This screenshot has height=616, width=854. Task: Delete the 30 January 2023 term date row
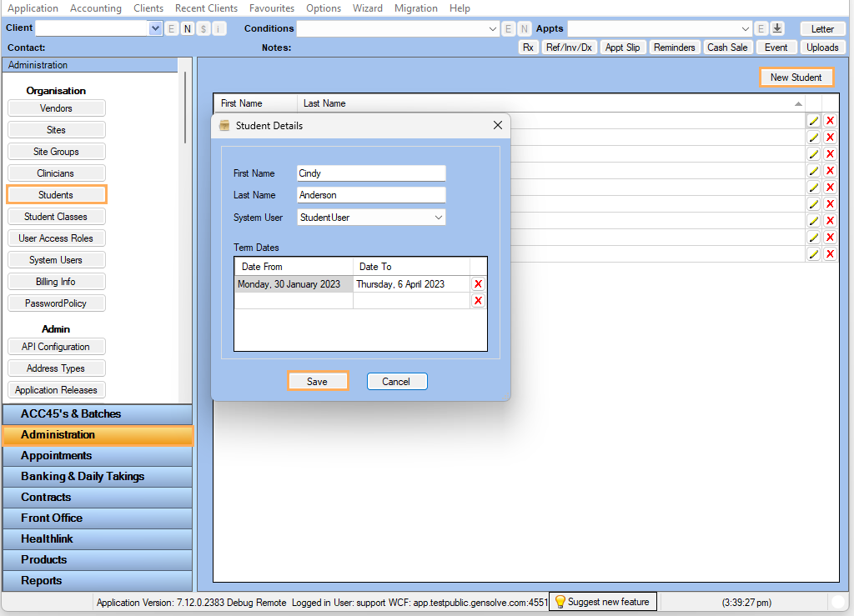point(478,284)
